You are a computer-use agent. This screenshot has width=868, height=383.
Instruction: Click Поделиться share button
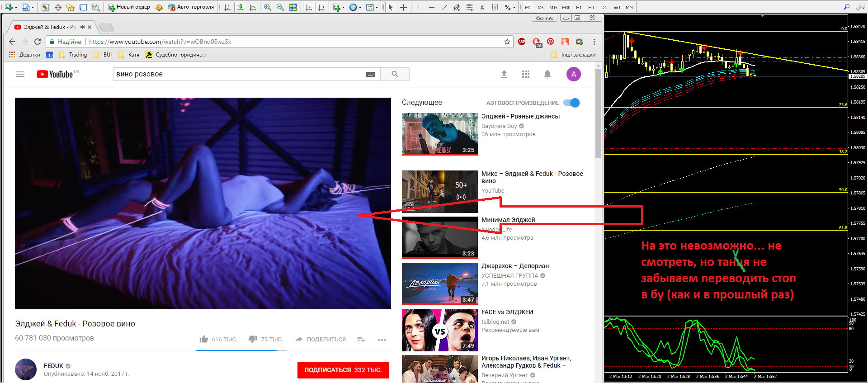(x=321, y=339)
